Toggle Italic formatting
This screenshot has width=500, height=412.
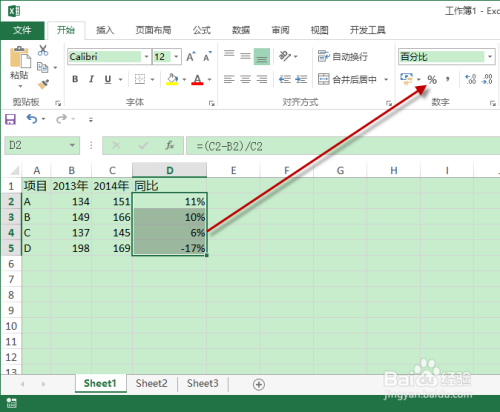coord(91,79)
